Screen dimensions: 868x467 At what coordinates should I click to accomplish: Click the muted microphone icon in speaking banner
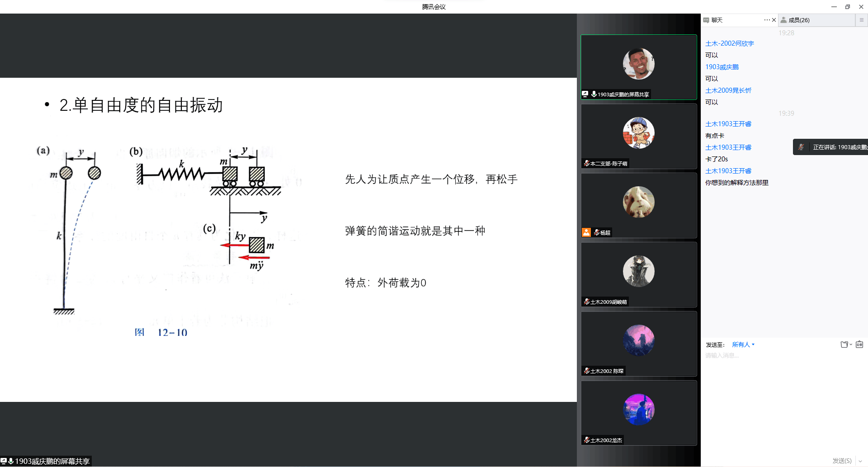tap(801, 147)
